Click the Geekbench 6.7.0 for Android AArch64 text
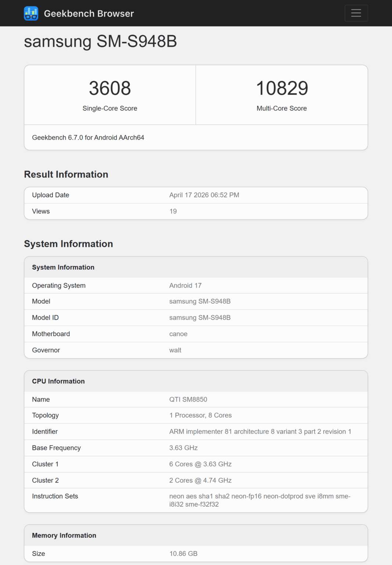392x565 pixels. click(88, 138)
